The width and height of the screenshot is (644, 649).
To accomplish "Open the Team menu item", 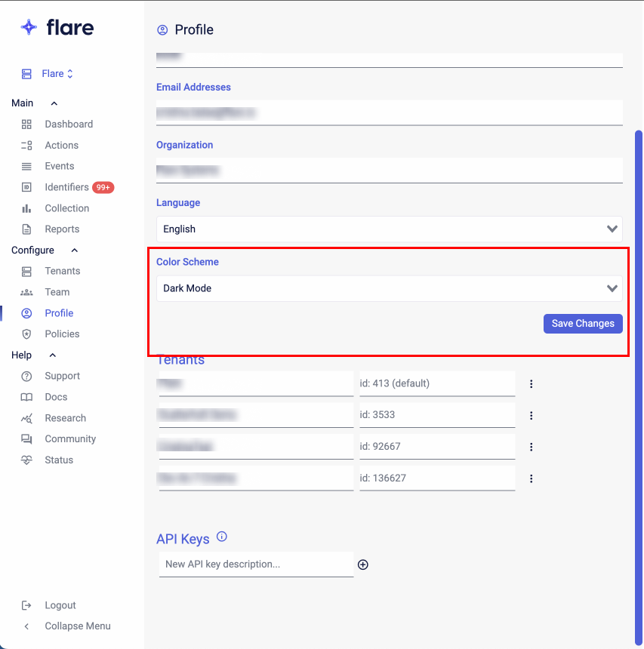I will [57, 292].
